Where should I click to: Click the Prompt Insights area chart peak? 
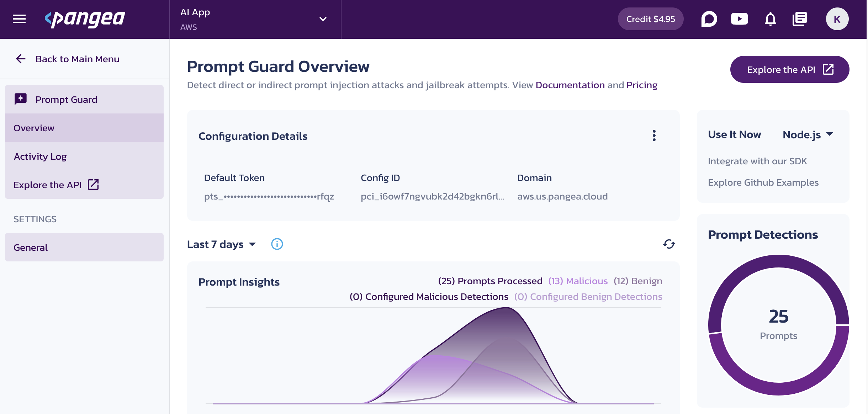506,309
